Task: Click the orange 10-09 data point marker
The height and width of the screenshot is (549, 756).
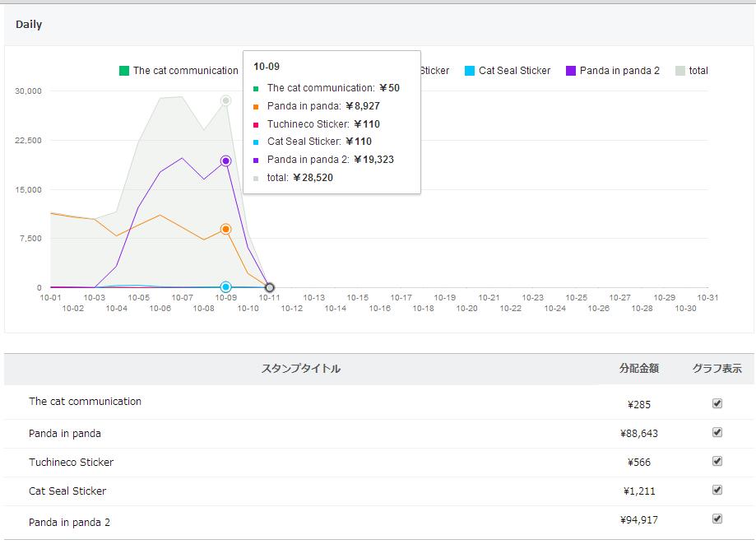Action: 225,229
